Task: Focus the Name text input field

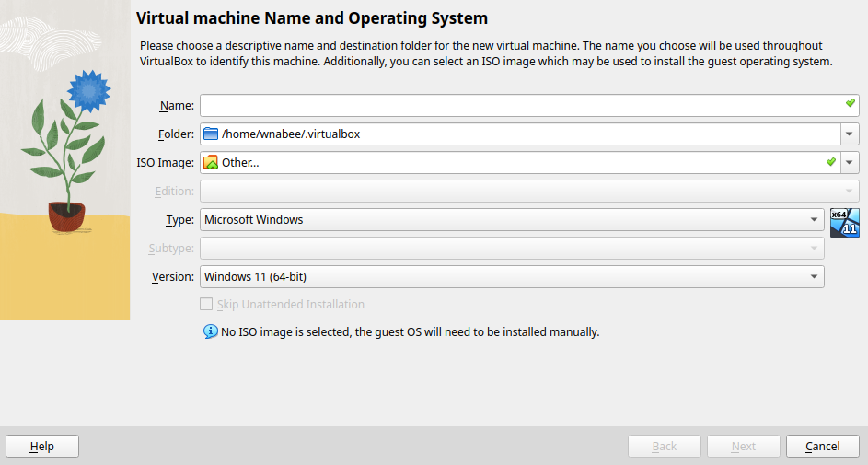Action: (x=530, y=105)
